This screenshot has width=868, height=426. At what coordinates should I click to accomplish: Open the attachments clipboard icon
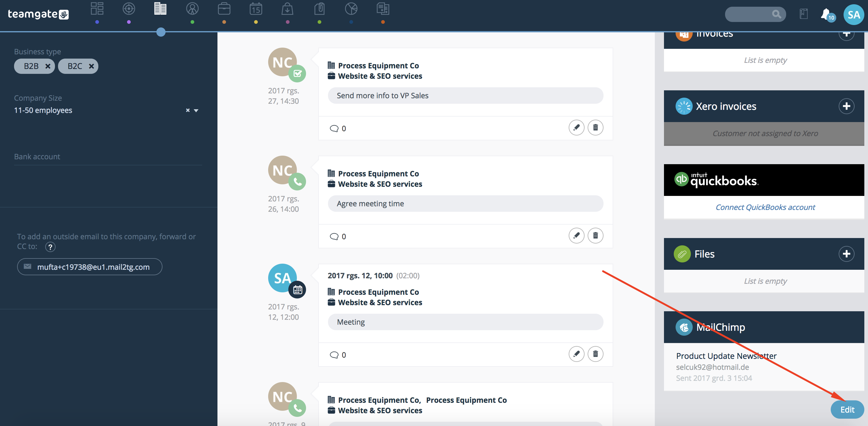tap(319, 9)
